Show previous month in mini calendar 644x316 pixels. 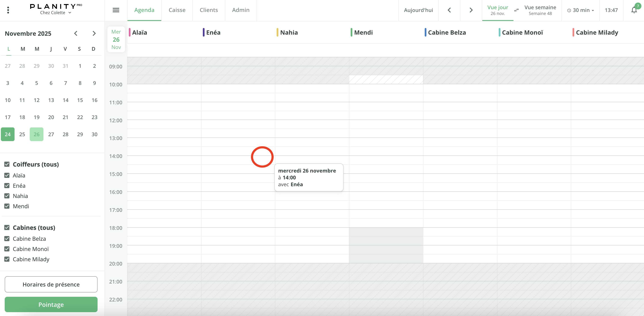pos(76,33)
